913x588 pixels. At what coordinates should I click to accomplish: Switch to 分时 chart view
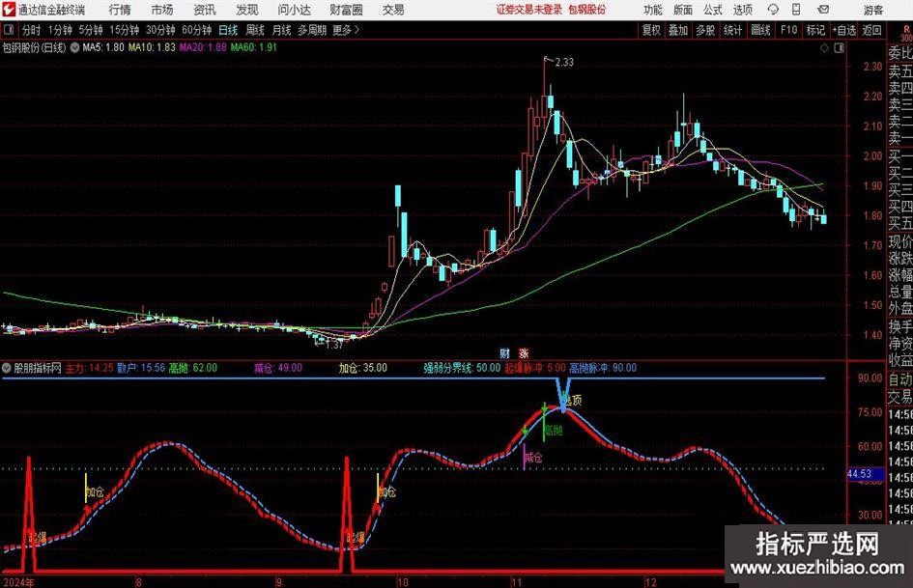pos(32,30)
